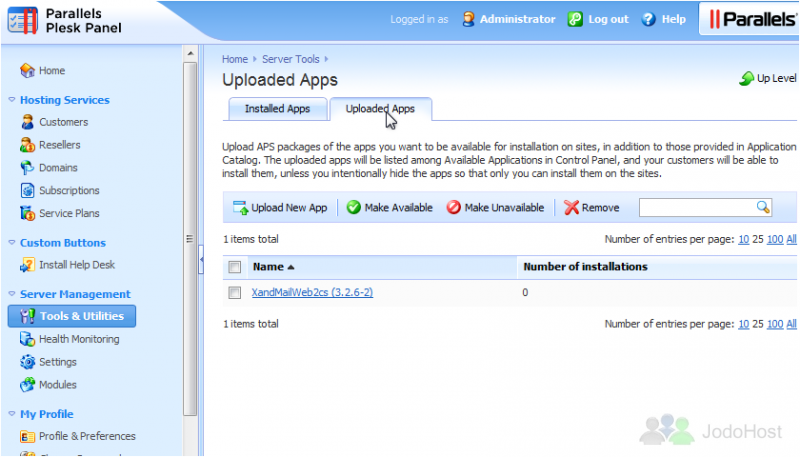The height and width of the screenshot is (457, 800).
Task: Go to Service Plans in the sidebar
Action: tap(69, 213)
